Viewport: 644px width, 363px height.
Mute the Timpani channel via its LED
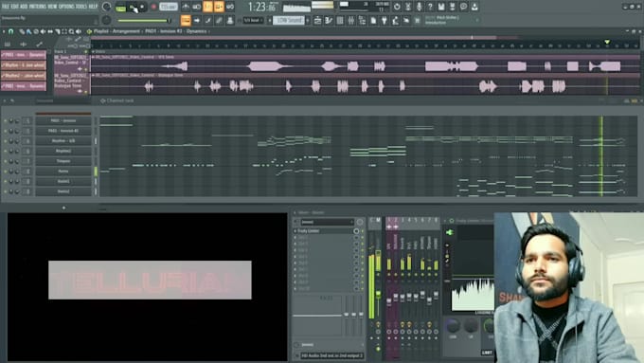click(6, 161)
